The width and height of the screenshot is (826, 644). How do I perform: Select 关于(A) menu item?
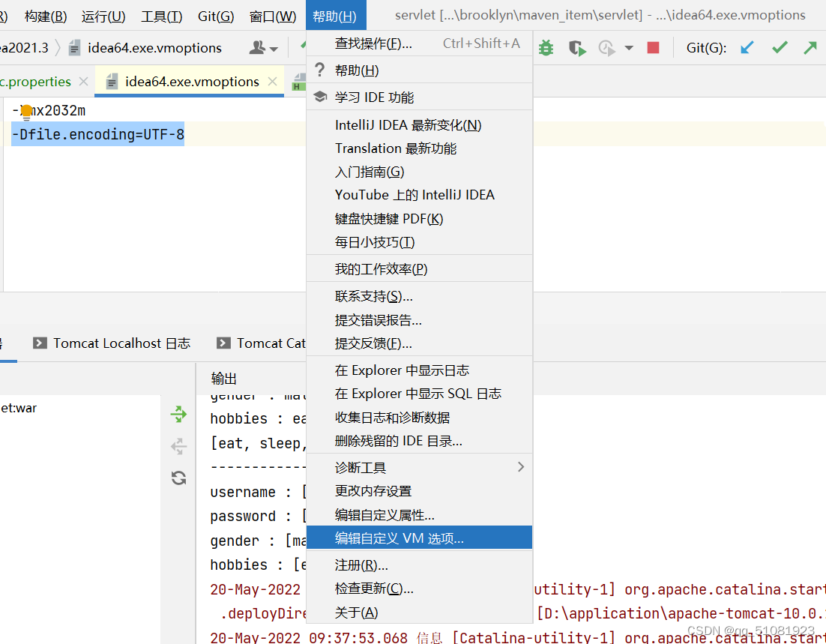[419, 612]
